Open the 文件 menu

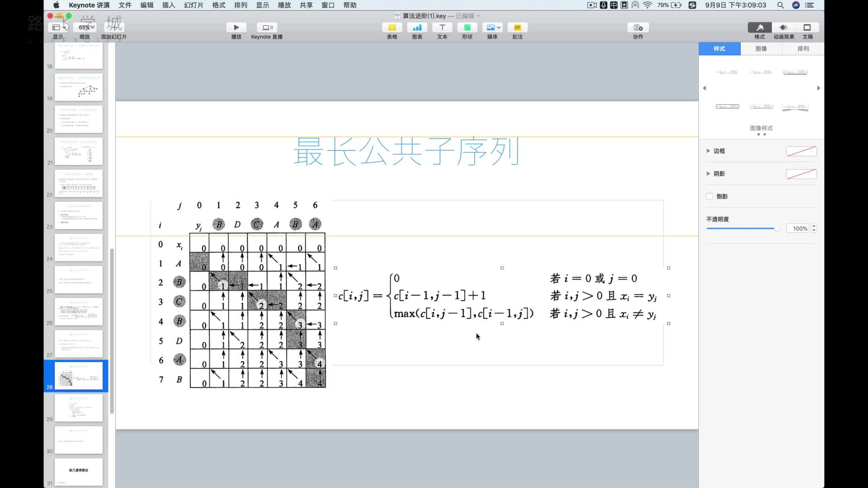[125, 5]
